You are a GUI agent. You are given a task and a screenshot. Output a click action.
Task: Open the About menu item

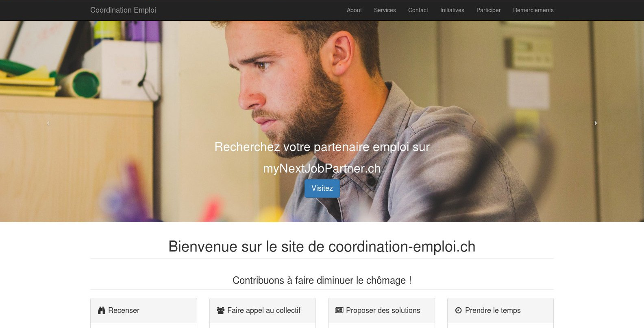pyautogui.click(x=354, y=10)
